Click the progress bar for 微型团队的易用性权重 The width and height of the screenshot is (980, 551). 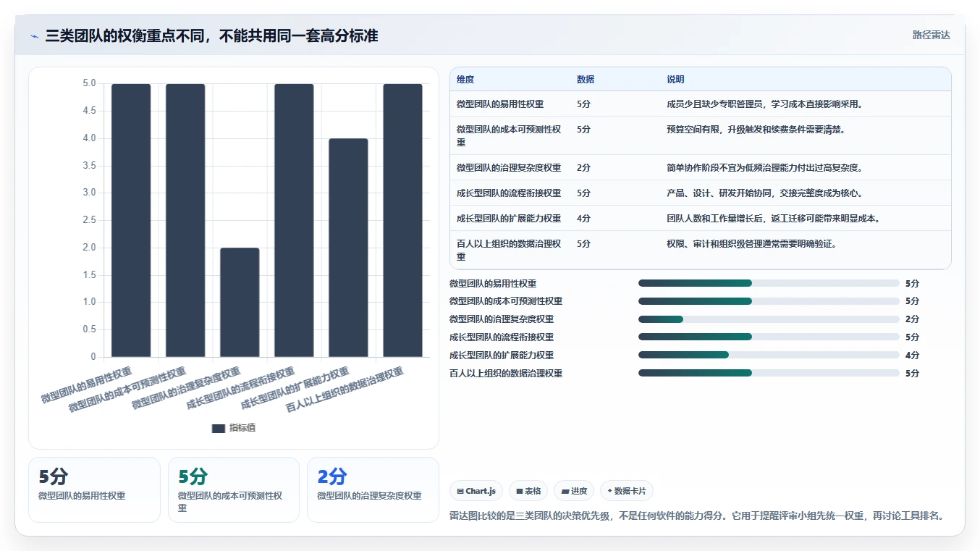coord(769,283)
